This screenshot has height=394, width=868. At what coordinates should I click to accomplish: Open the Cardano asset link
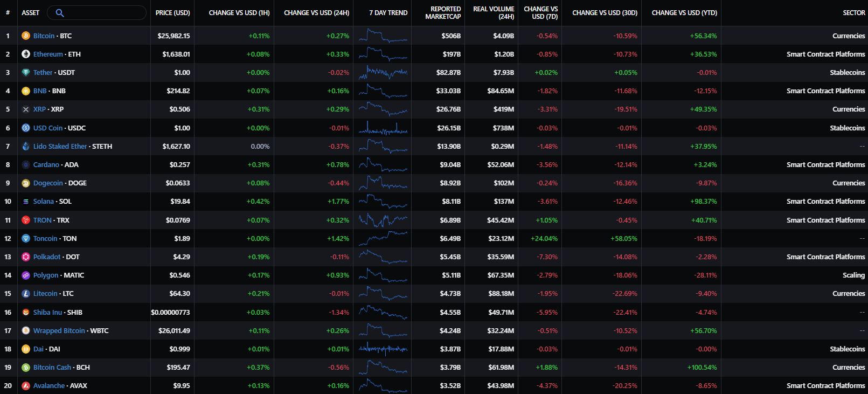point(46,165)
